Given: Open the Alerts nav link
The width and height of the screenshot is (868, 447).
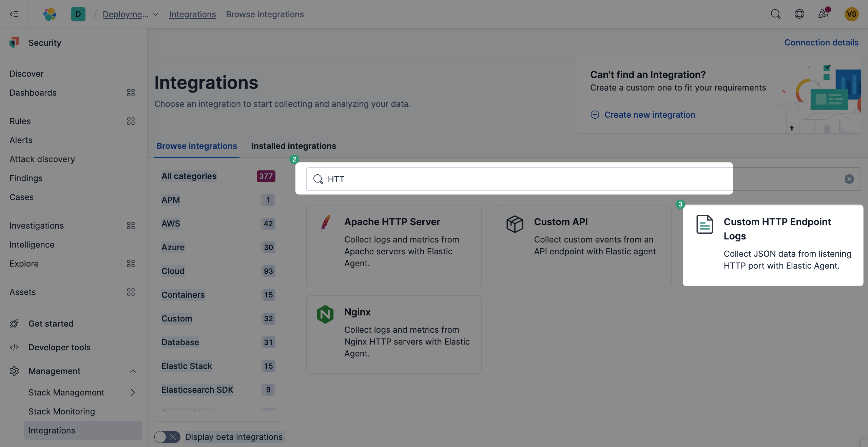Looking at the screenshot, I should coord(21,140).
